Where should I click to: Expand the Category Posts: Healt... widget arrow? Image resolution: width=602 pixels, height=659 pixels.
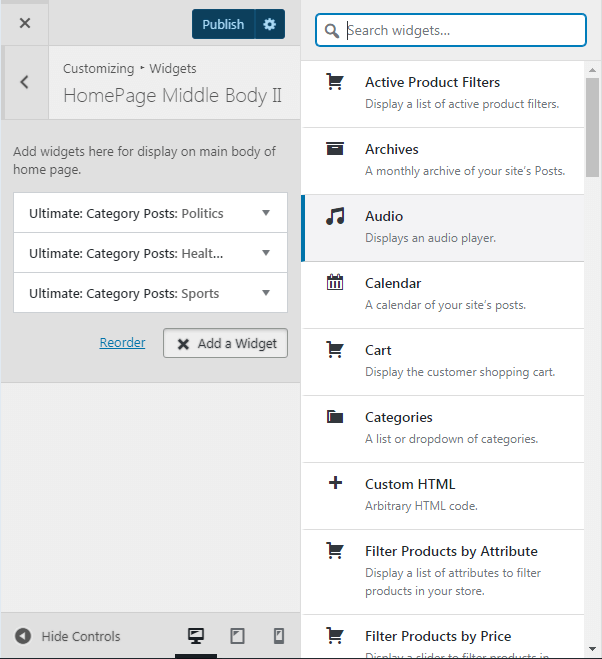coord(266,253)
